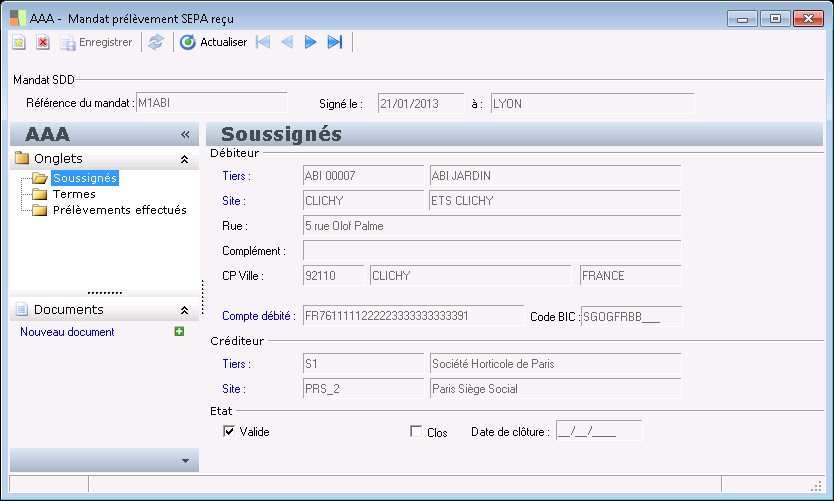Click the Actualiser refresh button

[x=213, y=42]
